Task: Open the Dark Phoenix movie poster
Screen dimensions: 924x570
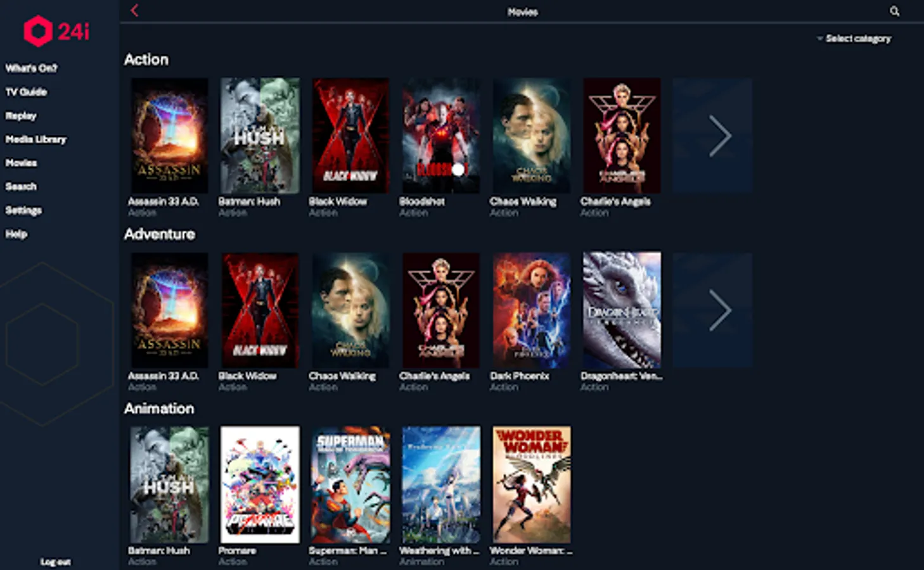Action: click(532, 310)
